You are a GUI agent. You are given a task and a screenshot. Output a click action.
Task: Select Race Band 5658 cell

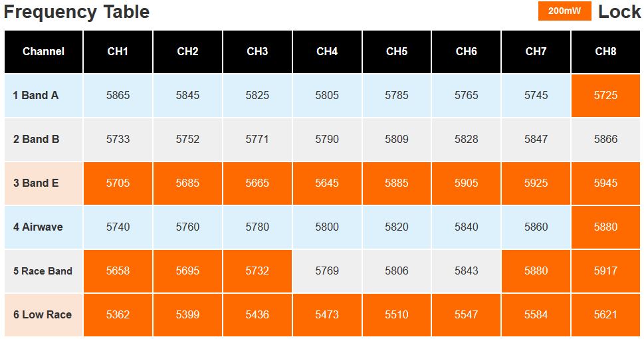(118, 271)
